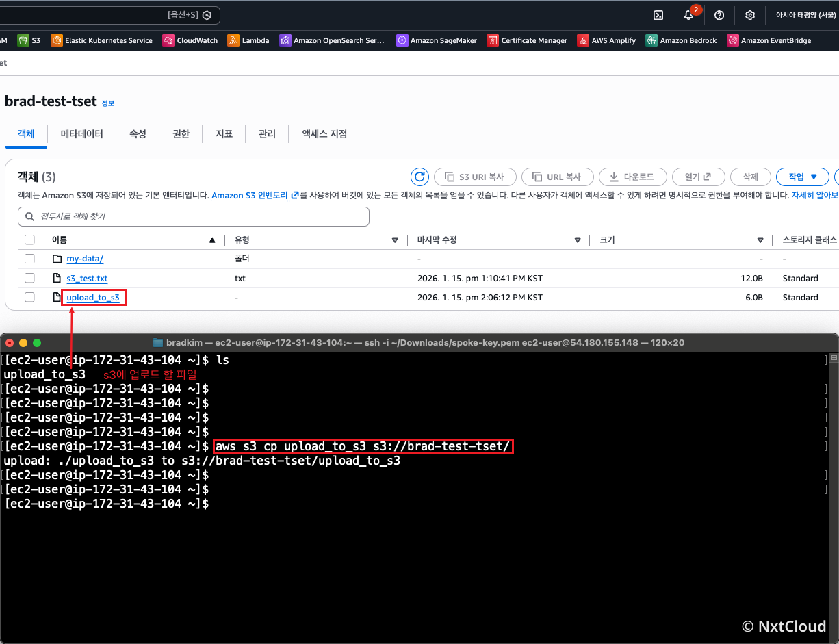The width and height of the screenshot is (839, 644).
Task: Open the Lambda shortcut
Action: (x=248, y=40)
